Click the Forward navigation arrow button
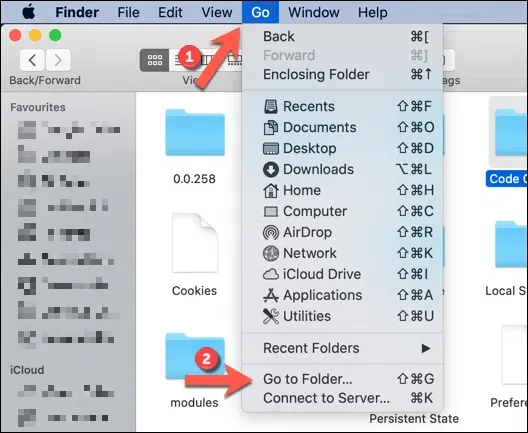528x433 pixels. coord(58,60)
